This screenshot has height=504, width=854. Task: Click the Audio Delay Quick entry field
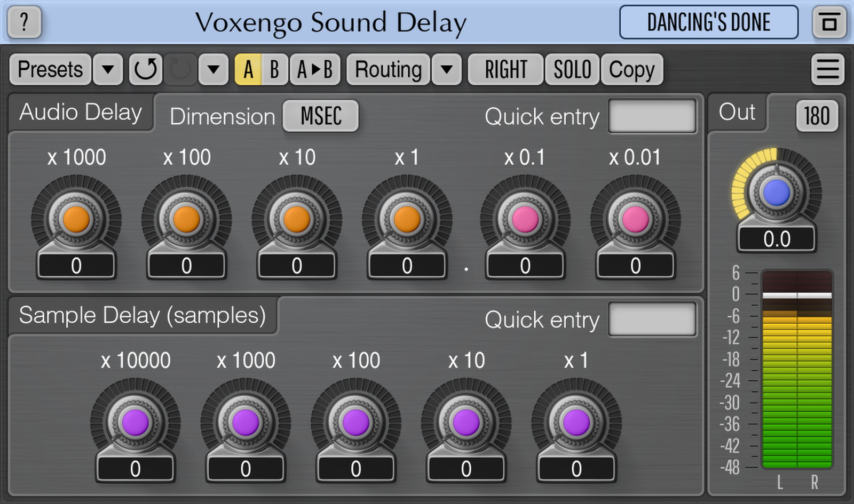[652, 116]
